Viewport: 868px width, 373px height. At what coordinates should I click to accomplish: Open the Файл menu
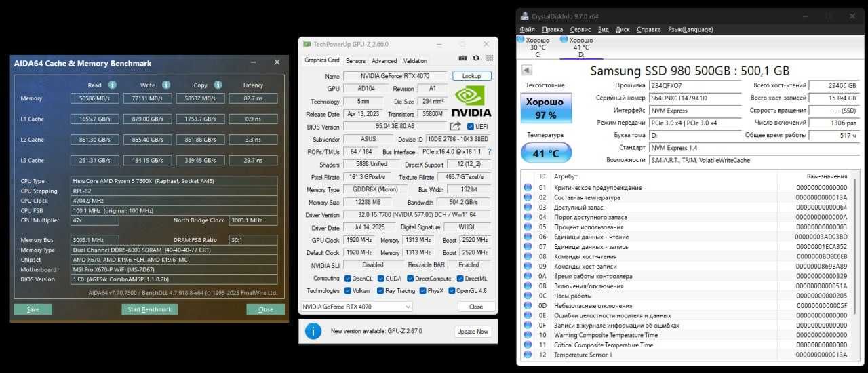(528, 30)
